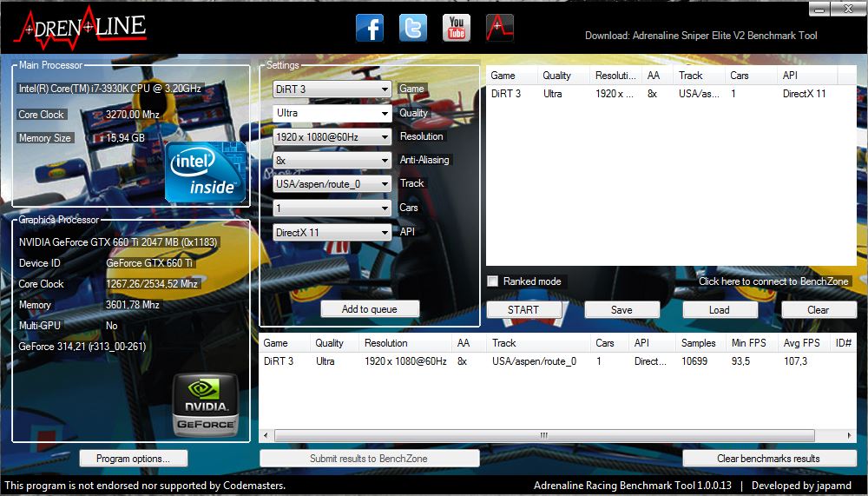Viewport: 868px width, 496px height.
Task: Click the 10699 samples value
Action: point(694,361)
